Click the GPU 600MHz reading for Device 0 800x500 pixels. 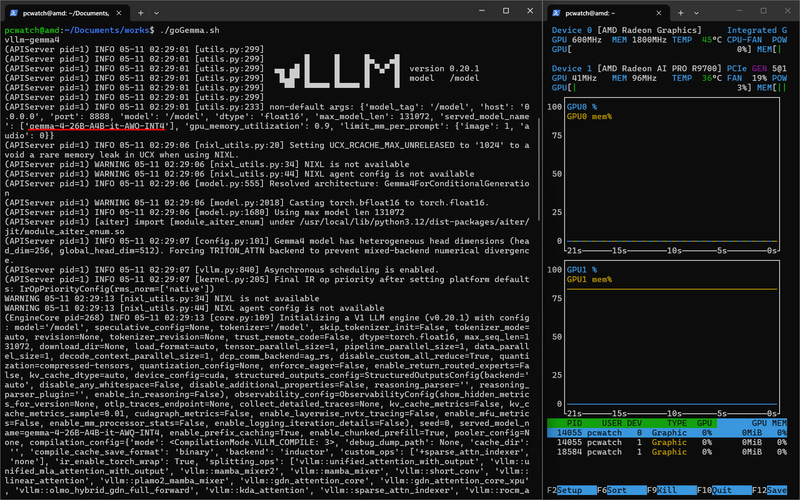coord(577,40)
